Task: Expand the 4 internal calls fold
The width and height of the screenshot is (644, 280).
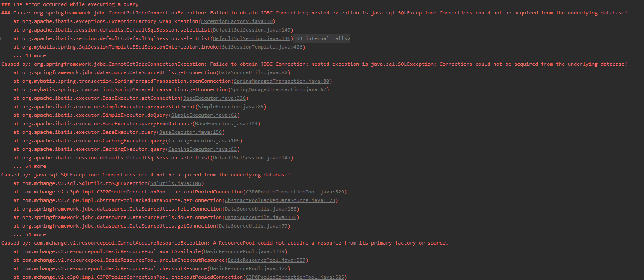Action: click(x=322, y=38)
